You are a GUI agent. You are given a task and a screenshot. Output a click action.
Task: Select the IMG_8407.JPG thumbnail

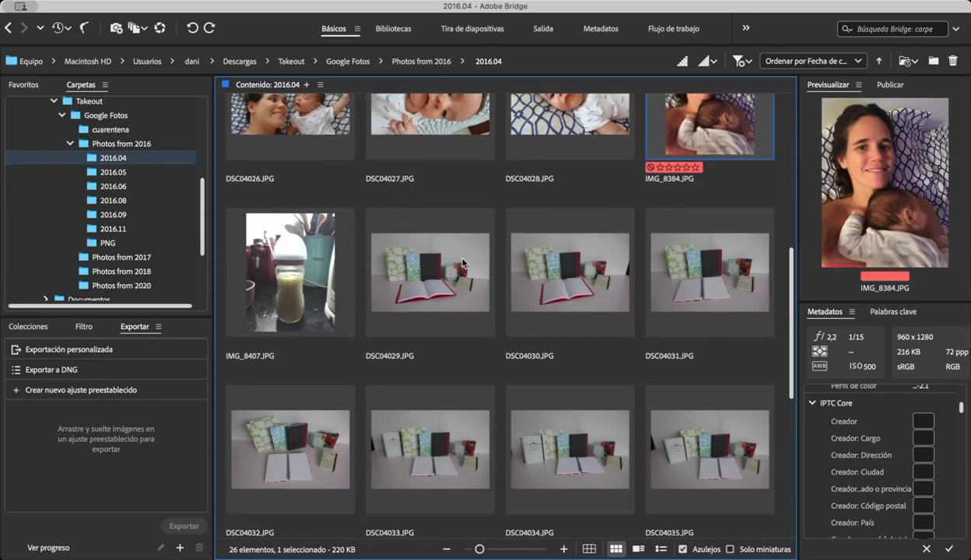(x=290, y=272)
